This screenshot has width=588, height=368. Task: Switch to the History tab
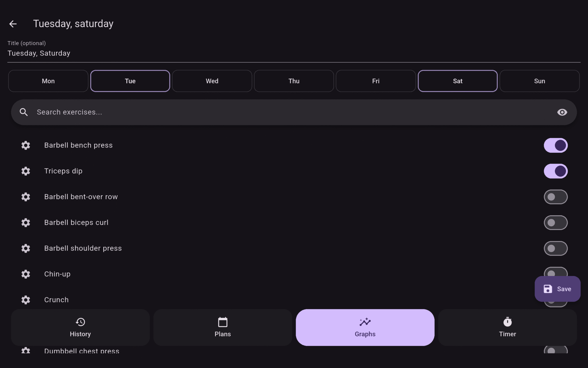(80, 327)
